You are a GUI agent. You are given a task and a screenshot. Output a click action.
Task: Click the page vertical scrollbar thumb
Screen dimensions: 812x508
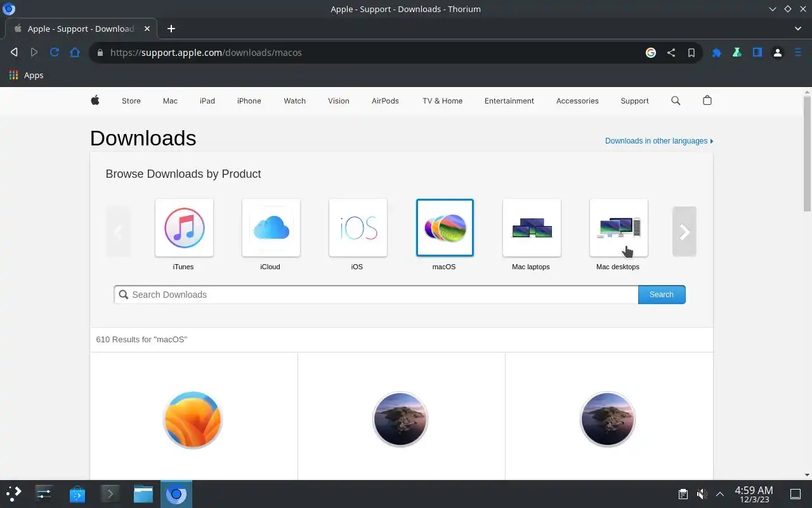click(807, 152)
